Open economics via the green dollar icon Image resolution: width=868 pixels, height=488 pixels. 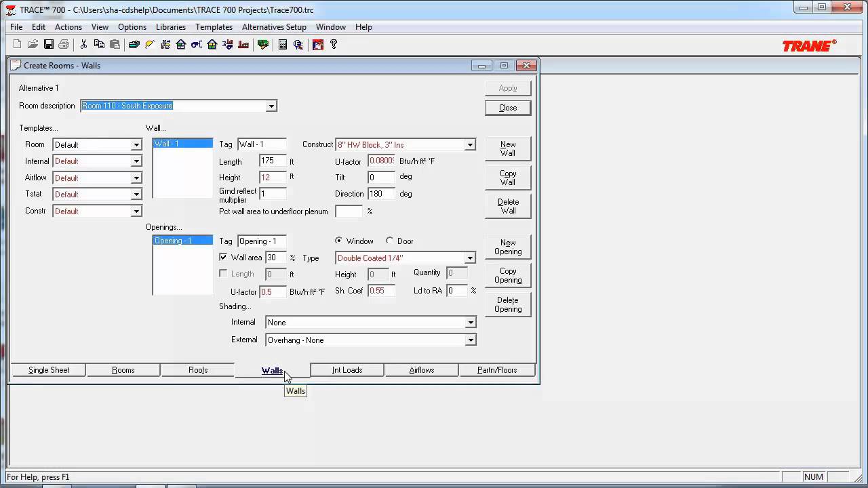(x=263, y=44)
